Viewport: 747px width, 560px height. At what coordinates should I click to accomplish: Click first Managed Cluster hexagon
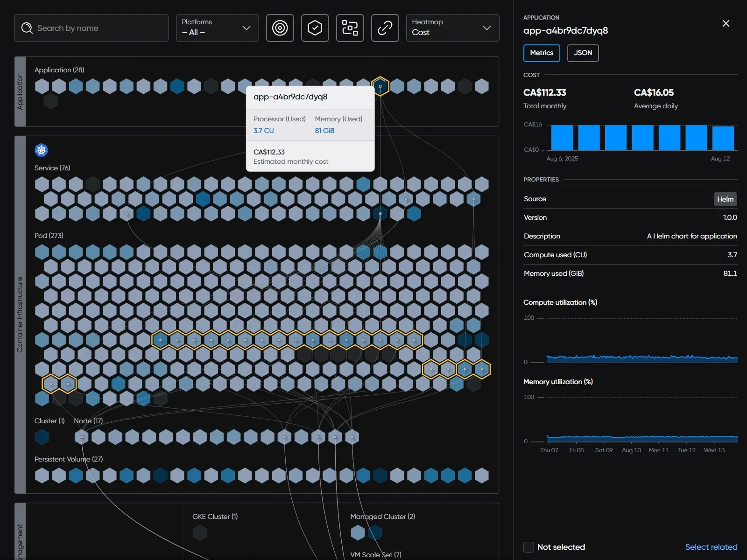(x=358, y=532)
